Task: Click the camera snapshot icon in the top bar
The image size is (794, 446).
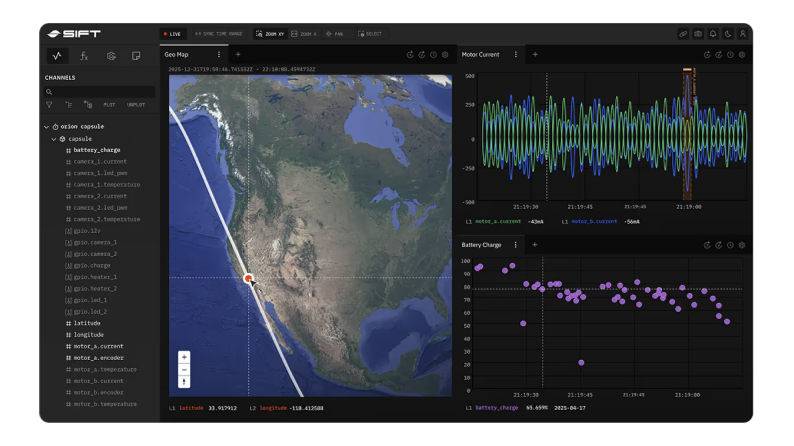Action: click(x=698, y=34)
